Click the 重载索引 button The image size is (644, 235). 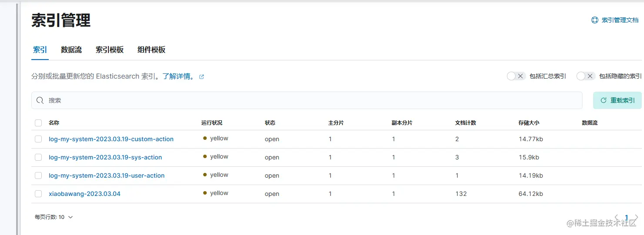click(617, 100)
